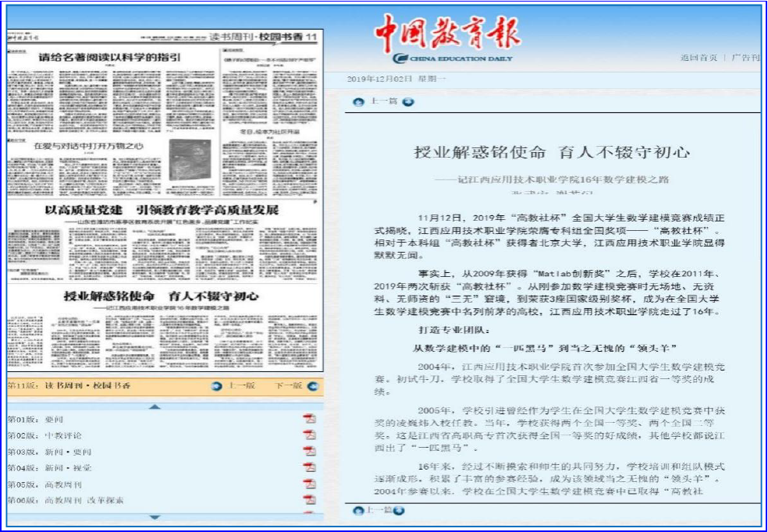Open the PDF icon for 第04版 新闻·视觉
Image resolution: width=768 pixels, height=532 pixels.
[x=309, y=467]
